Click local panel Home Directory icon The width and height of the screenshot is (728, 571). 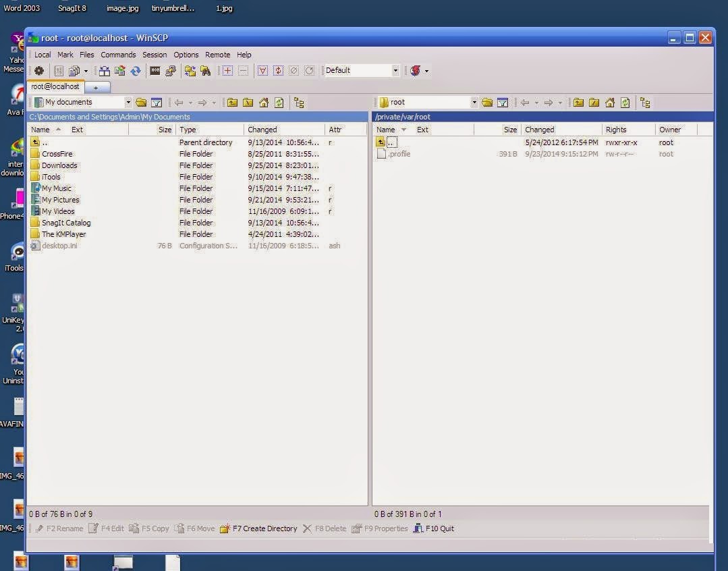point(264,103)
